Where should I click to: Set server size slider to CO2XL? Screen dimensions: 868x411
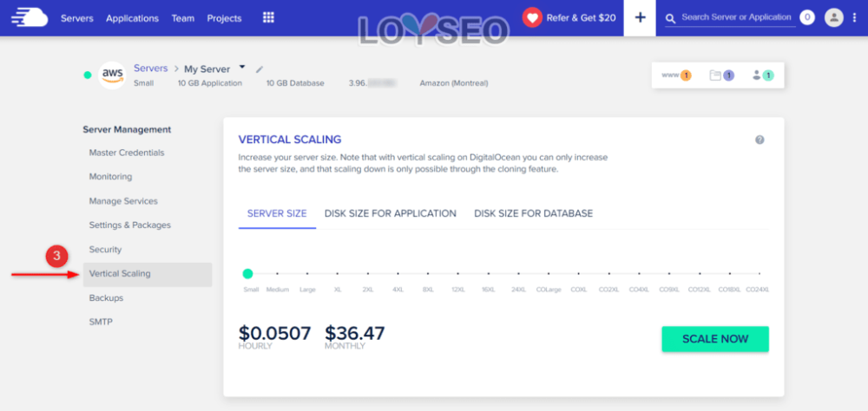[609, 274]
